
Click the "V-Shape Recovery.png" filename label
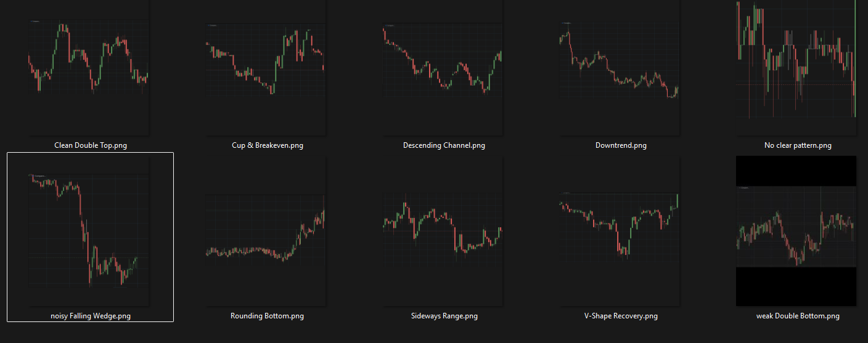point(621,317)
